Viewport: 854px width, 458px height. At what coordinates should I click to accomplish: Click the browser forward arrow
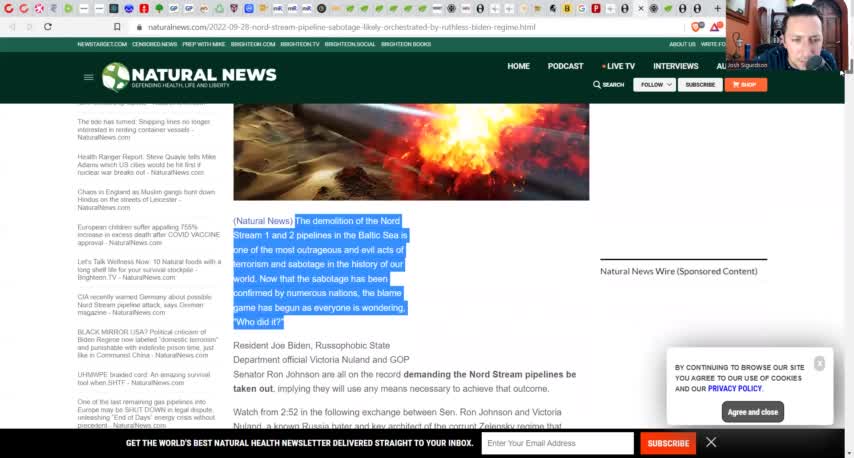(x=29, y=27)
